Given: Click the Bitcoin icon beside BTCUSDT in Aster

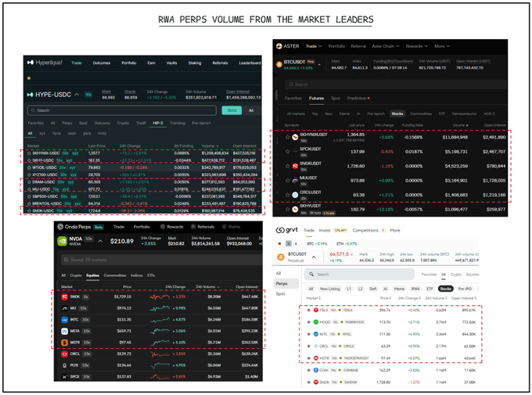Looking at the screenshot, I should (x=279, y=64).
